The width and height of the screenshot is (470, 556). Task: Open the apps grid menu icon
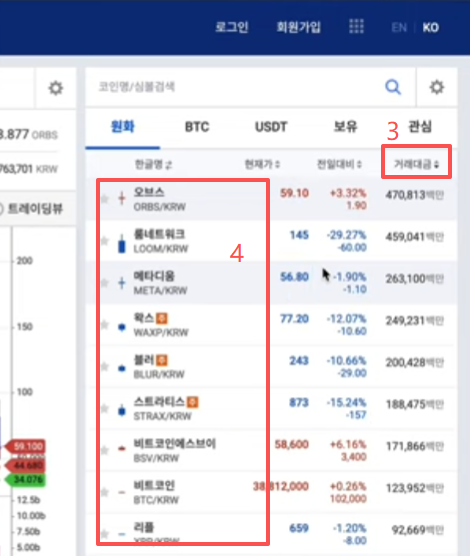pos(356,26)
